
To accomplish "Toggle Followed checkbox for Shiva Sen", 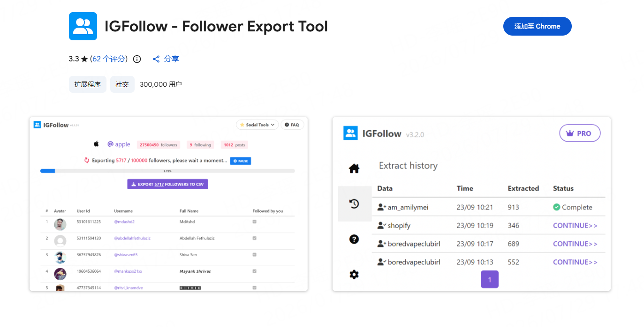I will tap(255, 254).
